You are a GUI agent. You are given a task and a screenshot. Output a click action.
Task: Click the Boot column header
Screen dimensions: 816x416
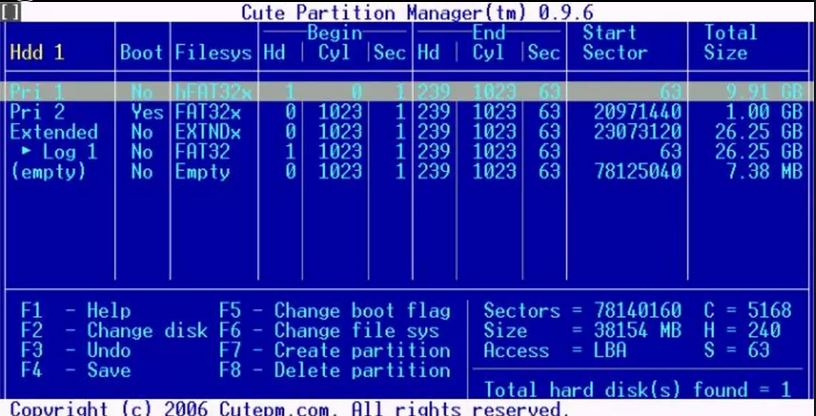[142, 52]
